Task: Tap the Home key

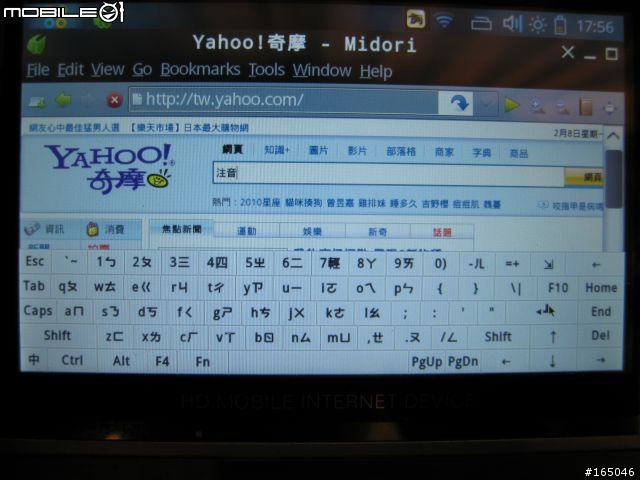Action: click(601, 288)
